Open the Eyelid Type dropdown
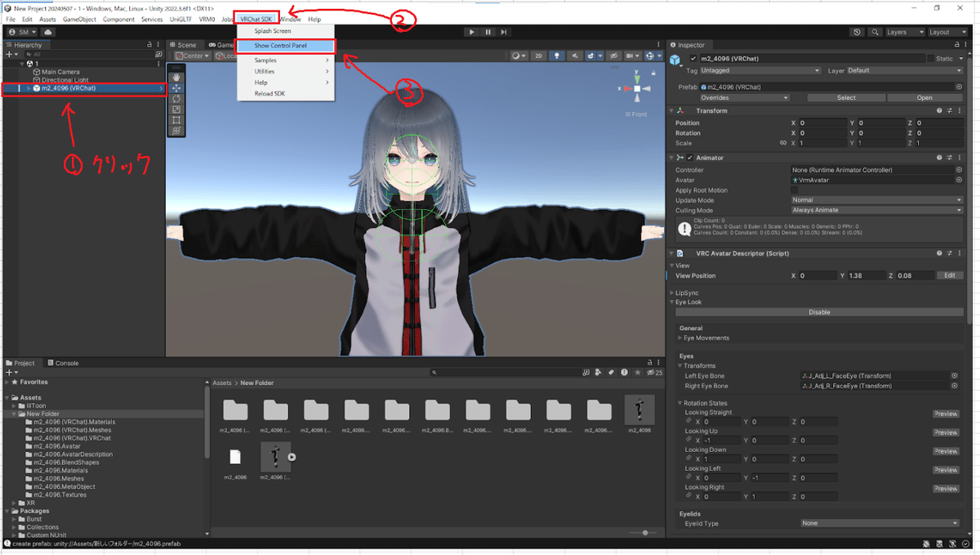This screenshot has width=980, height=555. point(880,523)
